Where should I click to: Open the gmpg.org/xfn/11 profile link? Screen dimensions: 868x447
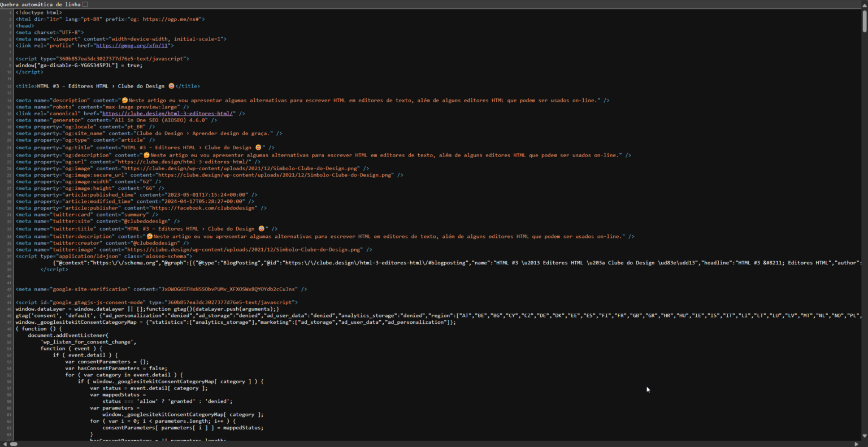(132, 46)
